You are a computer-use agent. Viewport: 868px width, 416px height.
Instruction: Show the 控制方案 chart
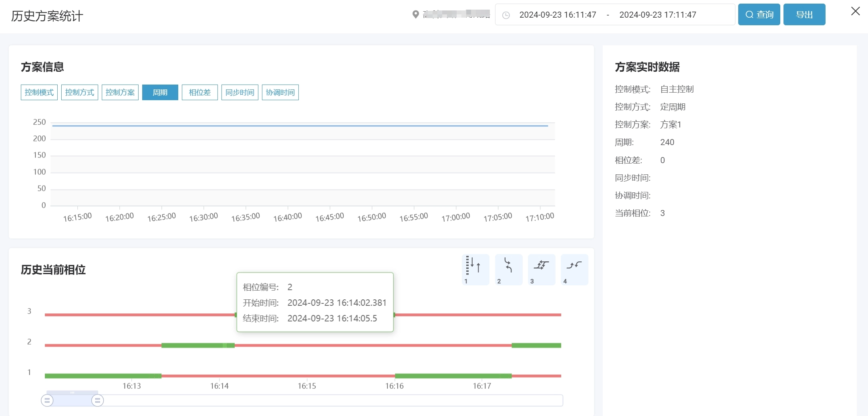click(x=120, y=93)
